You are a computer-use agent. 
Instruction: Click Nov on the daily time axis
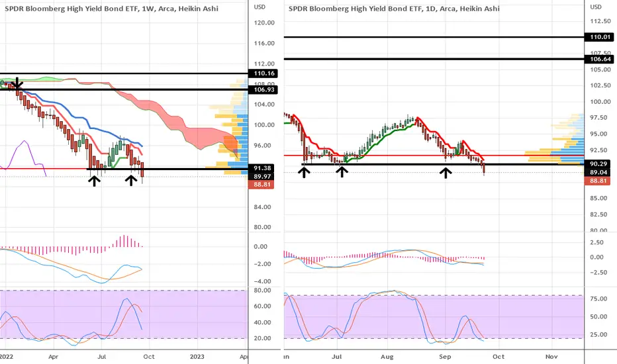pyautogui.click(x=551, y=357)
